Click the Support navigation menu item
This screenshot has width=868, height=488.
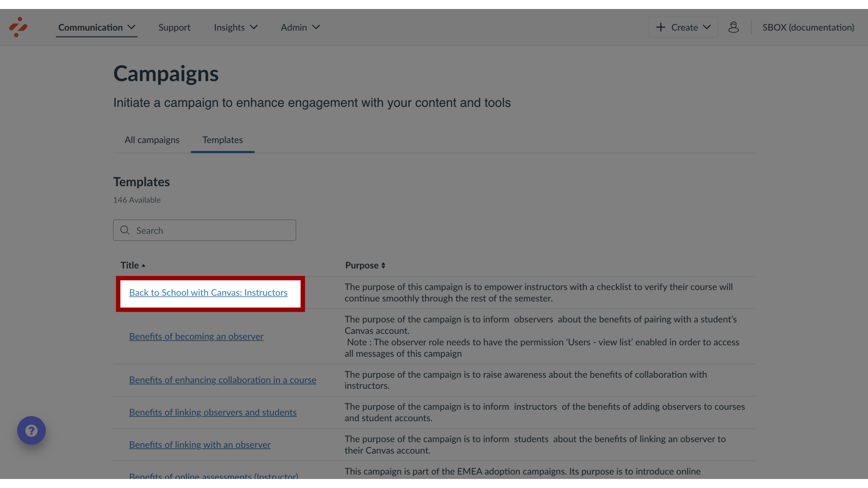(x=175, y=28)
